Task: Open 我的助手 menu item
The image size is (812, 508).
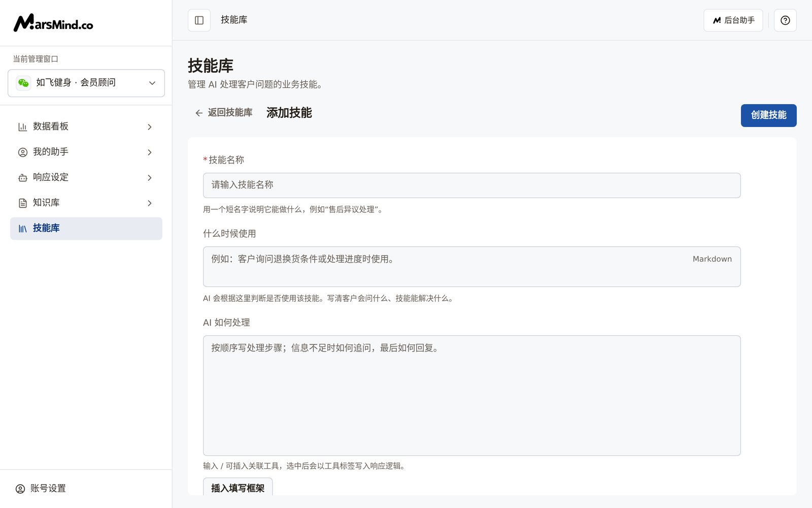Action: (86, 152)
